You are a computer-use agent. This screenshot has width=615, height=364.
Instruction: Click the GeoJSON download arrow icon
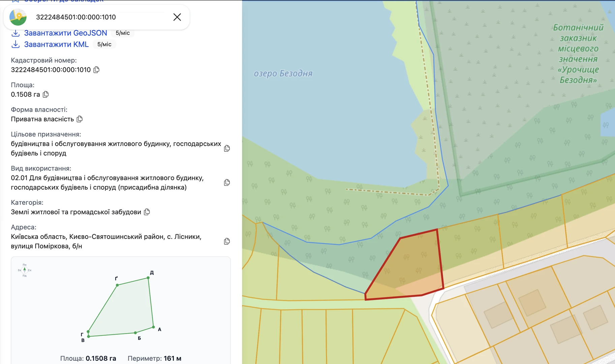pos(16,33)
